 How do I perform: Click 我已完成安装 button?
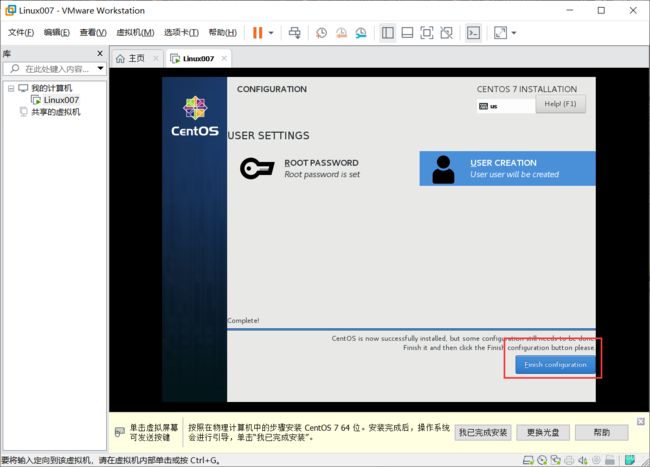click(483, 433)
